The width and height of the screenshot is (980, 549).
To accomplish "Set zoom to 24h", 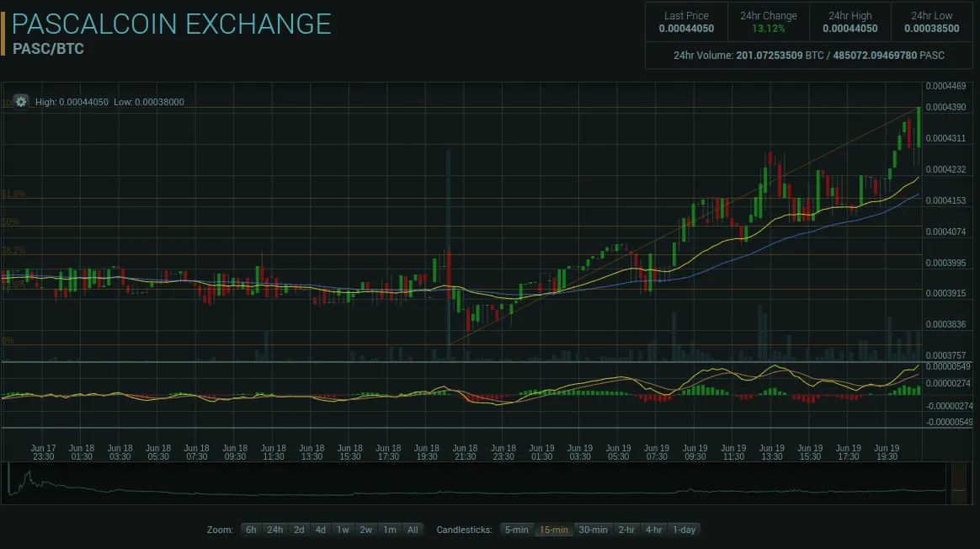I will coord(275,530).
